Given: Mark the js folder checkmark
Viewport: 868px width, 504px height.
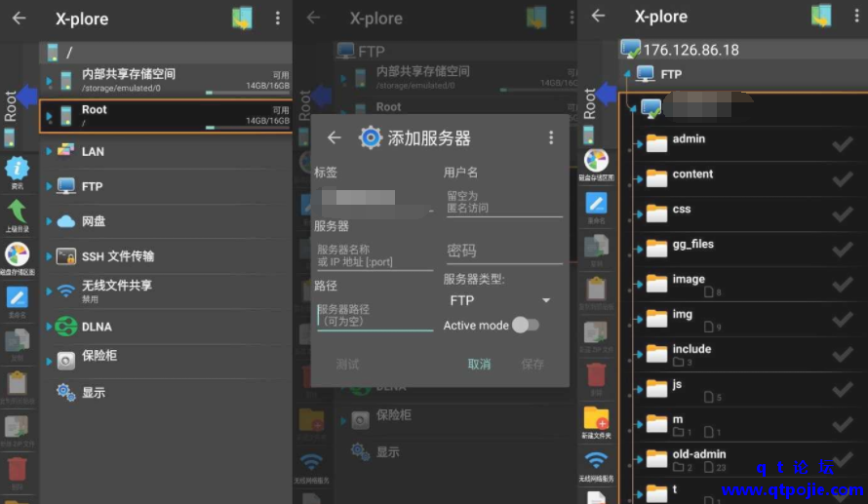Looking at the screenshot, I should (x=843, y=390).
